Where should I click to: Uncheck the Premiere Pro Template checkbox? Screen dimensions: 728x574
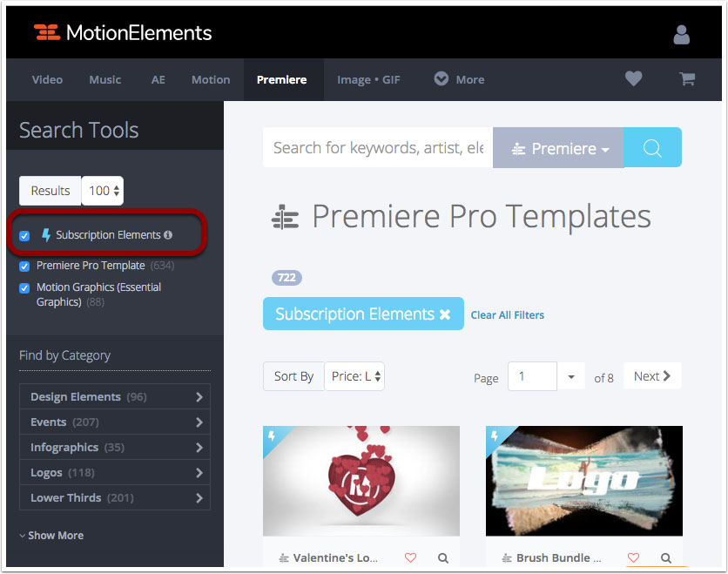click(24, 267)
